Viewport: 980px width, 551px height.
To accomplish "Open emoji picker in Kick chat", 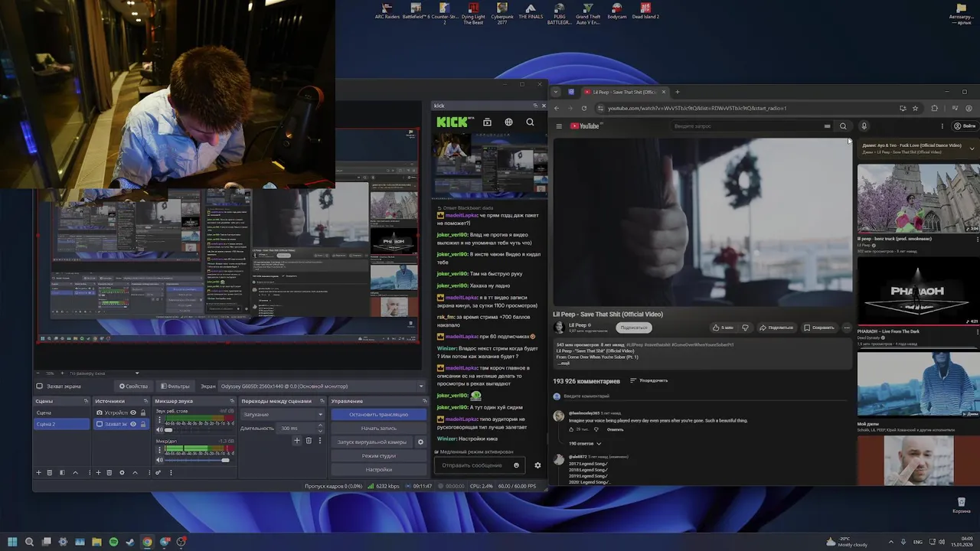I will point(516,465).
